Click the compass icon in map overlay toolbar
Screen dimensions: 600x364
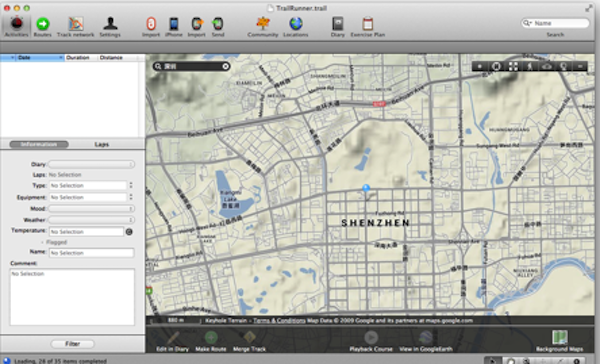(496, 66)
